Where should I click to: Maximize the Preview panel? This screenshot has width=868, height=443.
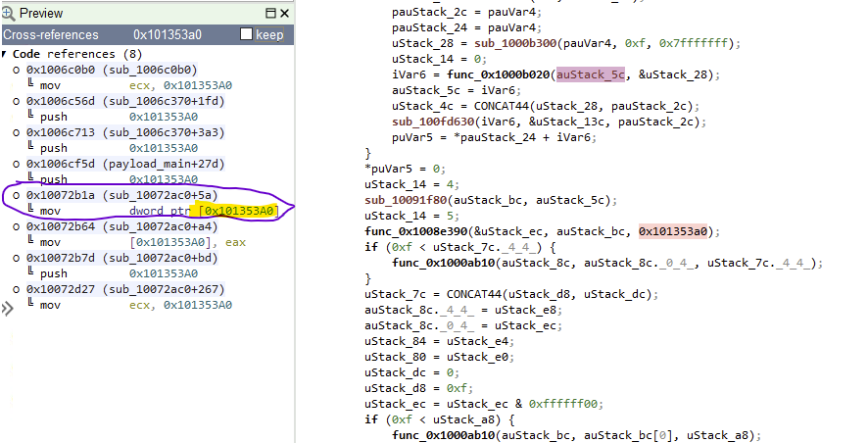(270, 14)
